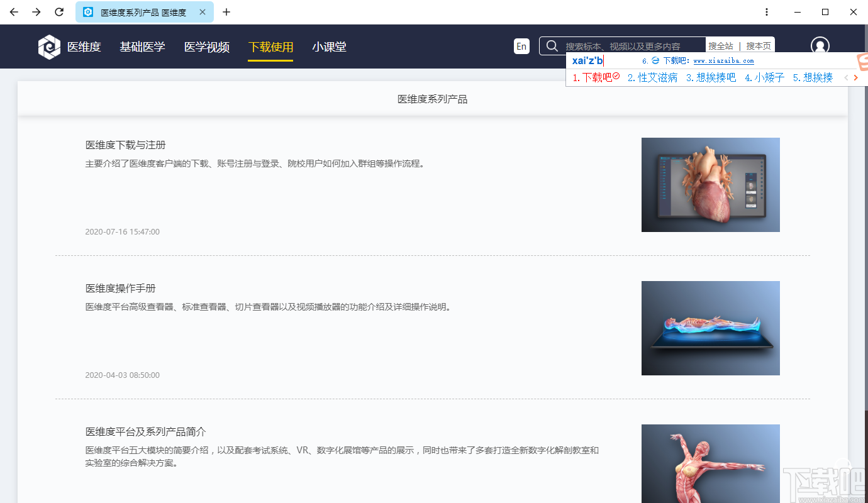Screen dimensions: 868x503
Task: Show more IME candidates with the right arrow
Action: click(x=855, y=77)
